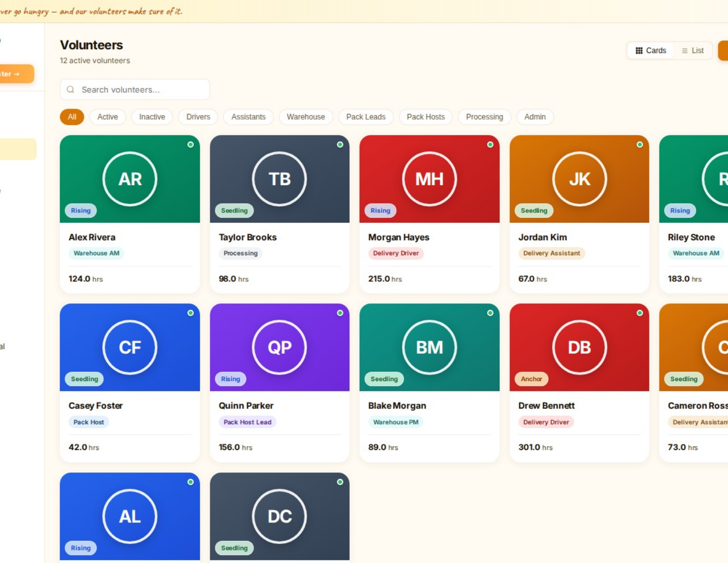Image resolution: width=728 pixels, height=563 pixels.
Task: Open Quinn Parker's volunteer name
Action: [x=246, y=405]
